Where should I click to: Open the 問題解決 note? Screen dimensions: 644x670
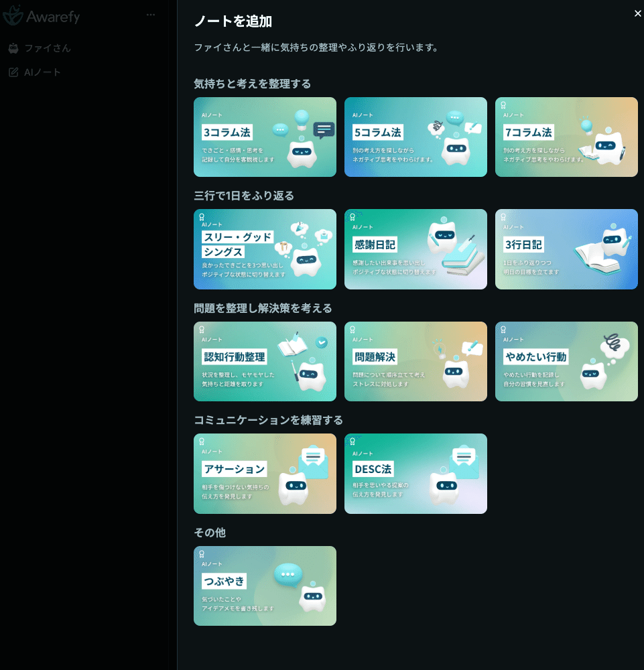click(415, 360)
